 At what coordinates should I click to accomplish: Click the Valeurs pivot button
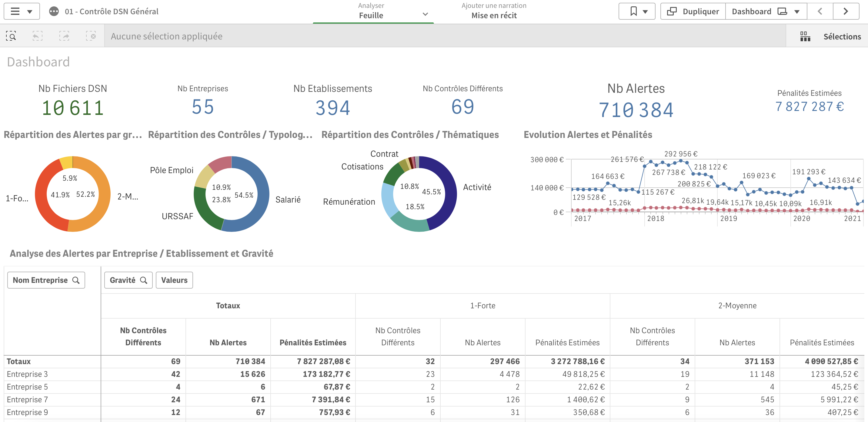[174, 280]
